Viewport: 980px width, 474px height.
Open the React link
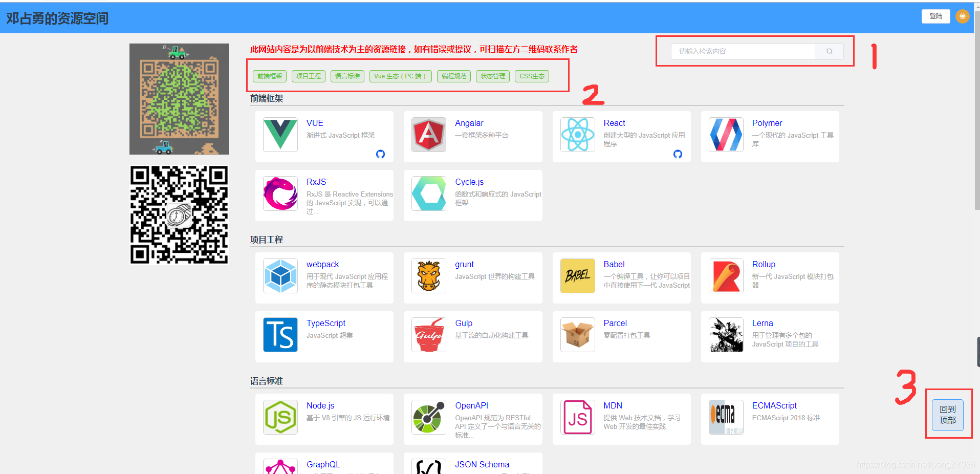coord(614,123)
